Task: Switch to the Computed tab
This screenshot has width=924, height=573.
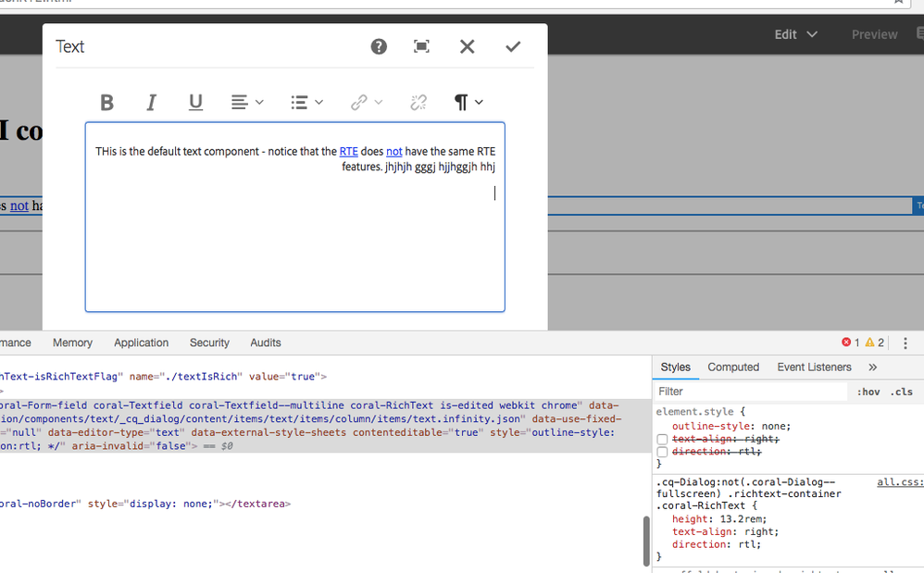Action: (733, 367)
